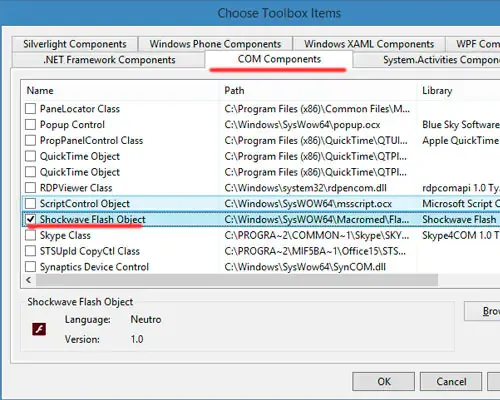The image size is (500, 400).
Task: Click the Cancel button
Action: [x=451, y=381]
